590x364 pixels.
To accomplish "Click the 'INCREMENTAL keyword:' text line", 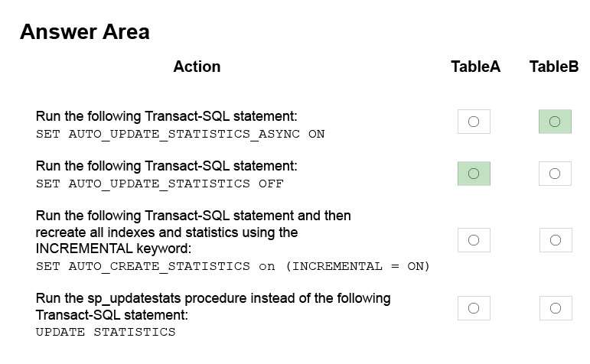I will (x=113, y=249).
